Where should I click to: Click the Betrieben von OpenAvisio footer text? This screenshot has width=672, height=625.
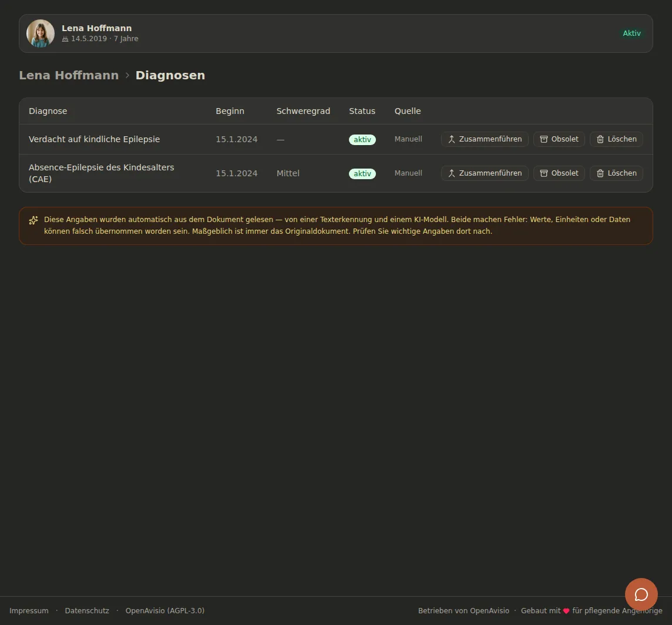click(x=463, y=611)
